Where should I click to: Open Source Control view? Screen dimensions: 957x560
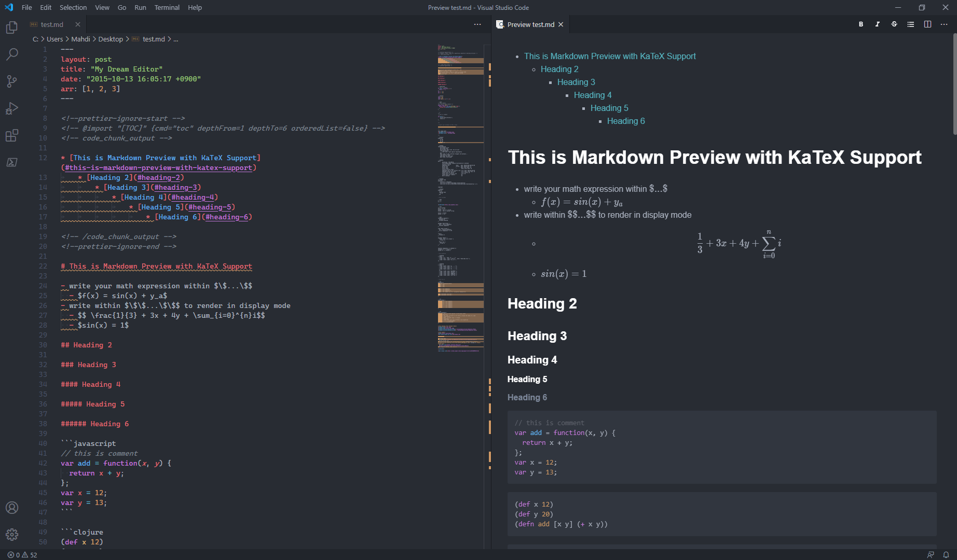(11, 81)
